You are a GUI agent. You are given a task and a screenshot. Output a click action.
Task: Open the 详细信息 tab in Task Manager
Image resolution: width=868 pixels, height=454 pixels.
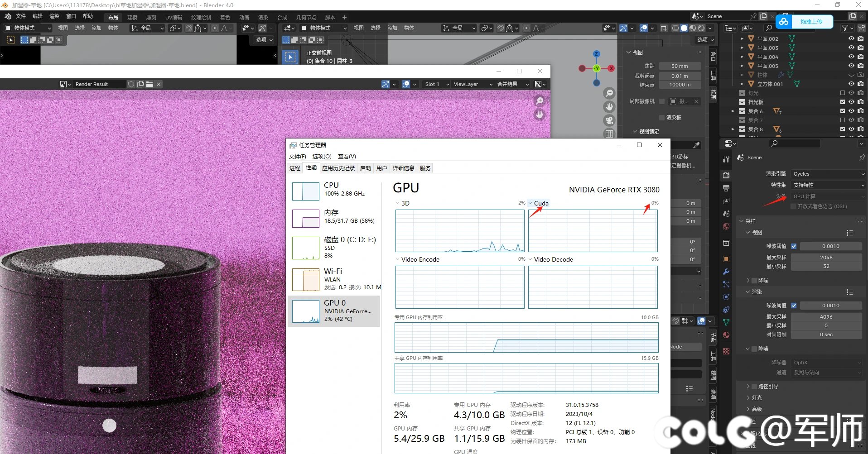click(403, 168)
